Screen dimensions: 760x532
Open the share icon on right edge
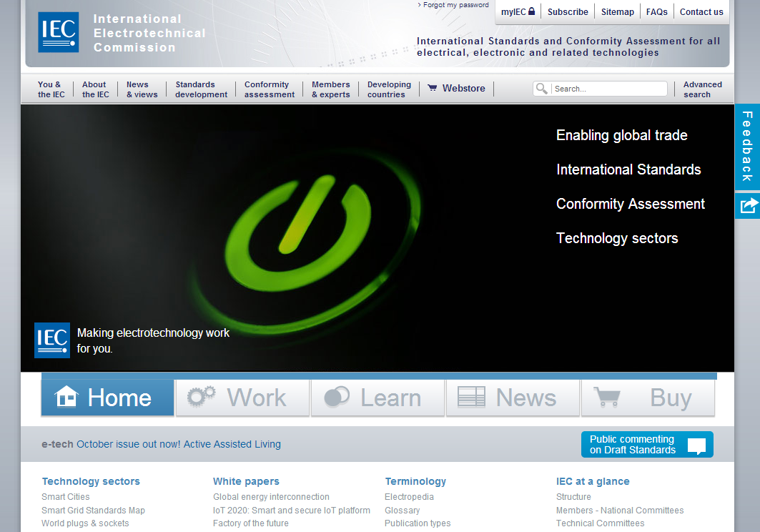point(747,206)
